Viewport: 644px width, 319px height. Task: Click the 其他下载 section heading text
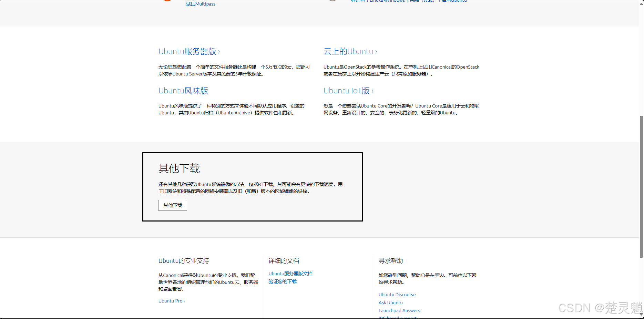pyautogui.click(x=179, y=168)
